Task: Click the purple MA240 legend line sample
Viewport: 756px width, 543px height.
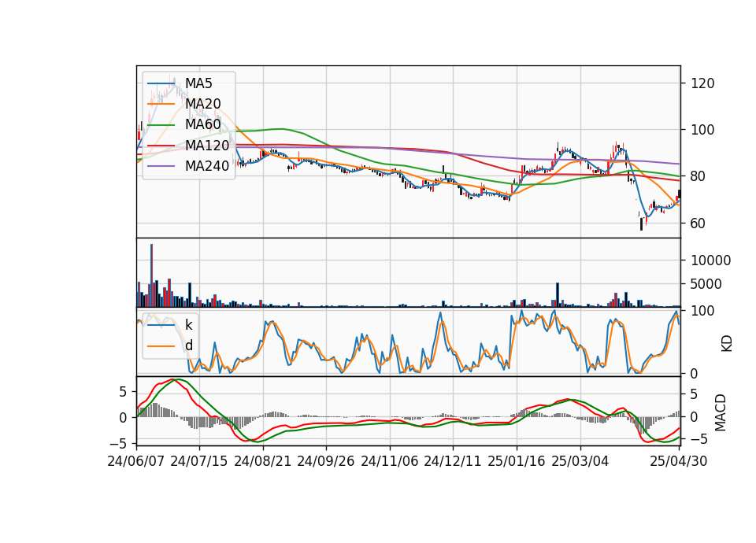Action: pos(161,166)
